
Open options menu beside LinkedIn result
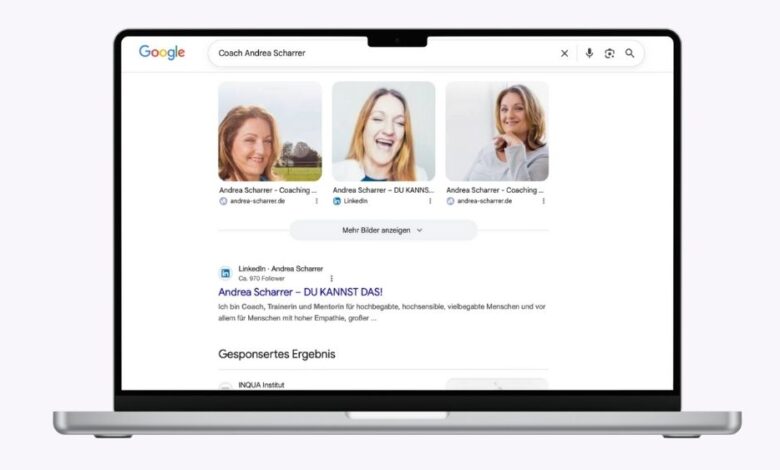coord(332,278)
